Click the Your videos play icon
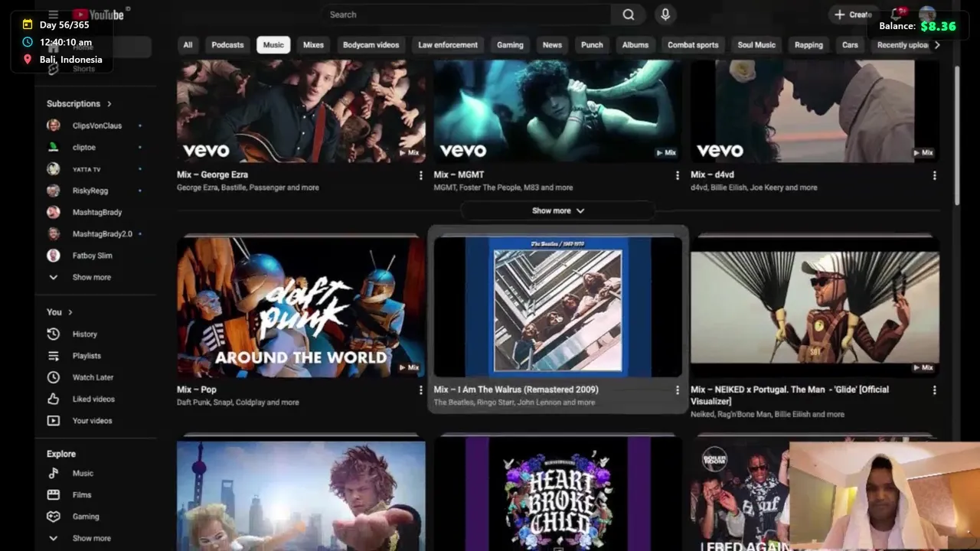The image size is (980, 551). pos(54,420)
